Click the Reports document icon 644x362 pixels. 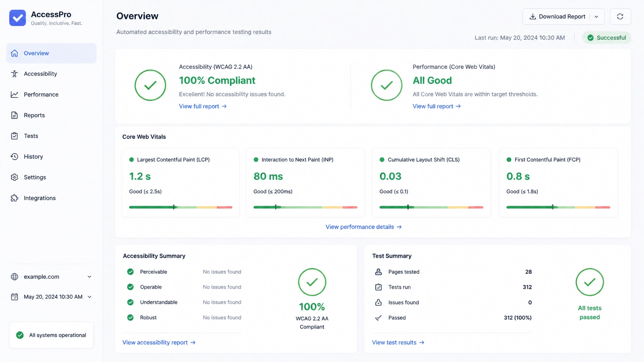pos(14,115)
